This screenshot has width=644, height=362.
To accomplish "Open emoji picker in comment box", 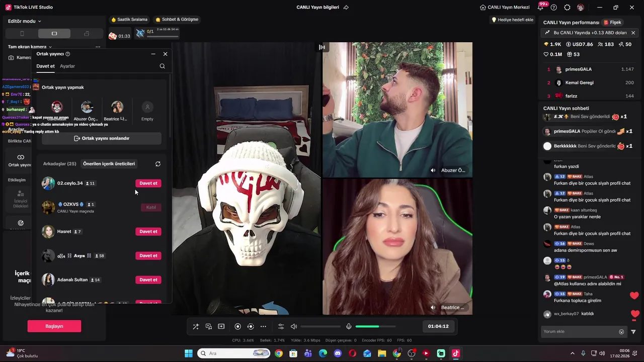I will (621, 332).
